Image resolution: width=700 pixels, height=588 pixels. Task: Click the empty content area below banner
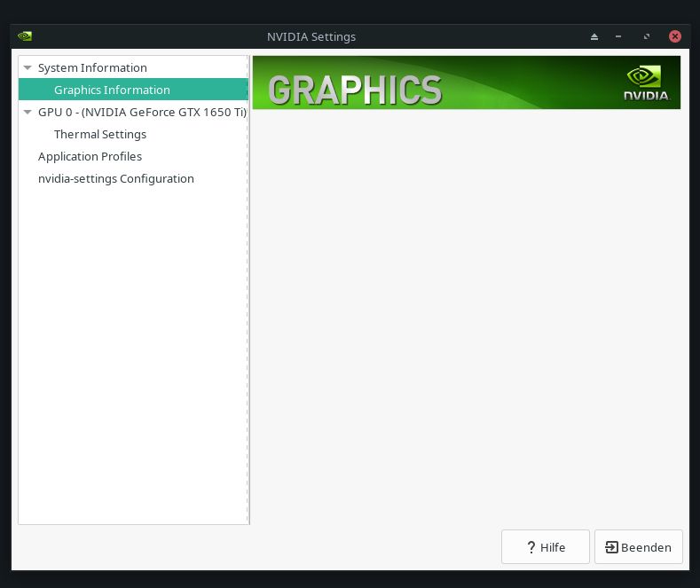[x=466, y=310]
